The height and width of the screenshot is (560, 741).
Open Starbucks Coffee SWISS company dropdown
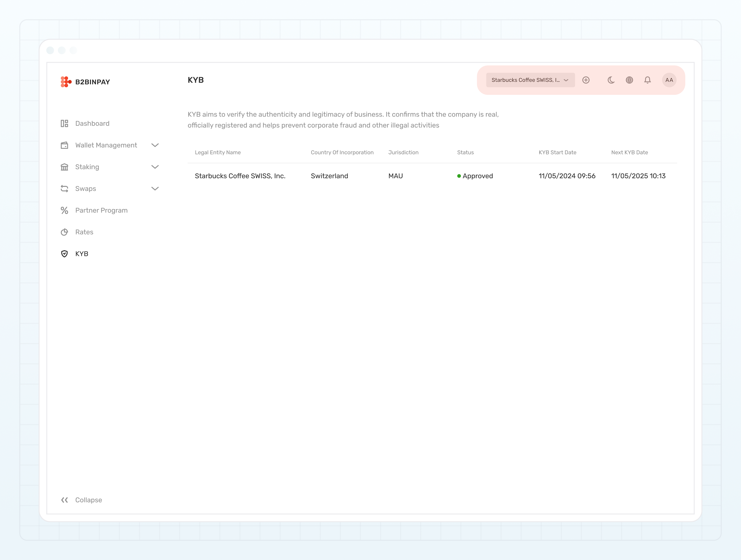click(x=530, y=80)
